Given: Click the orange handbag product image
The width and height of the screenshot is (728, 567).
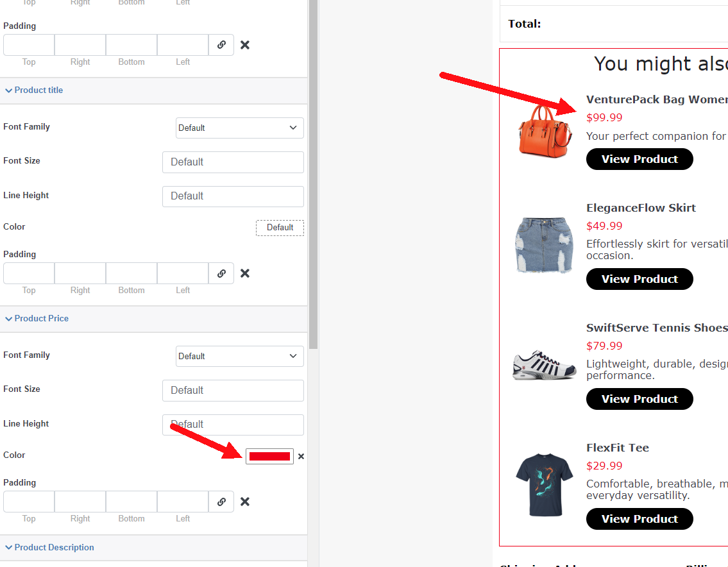Looking at the screenshot, I should coord(545,131).
